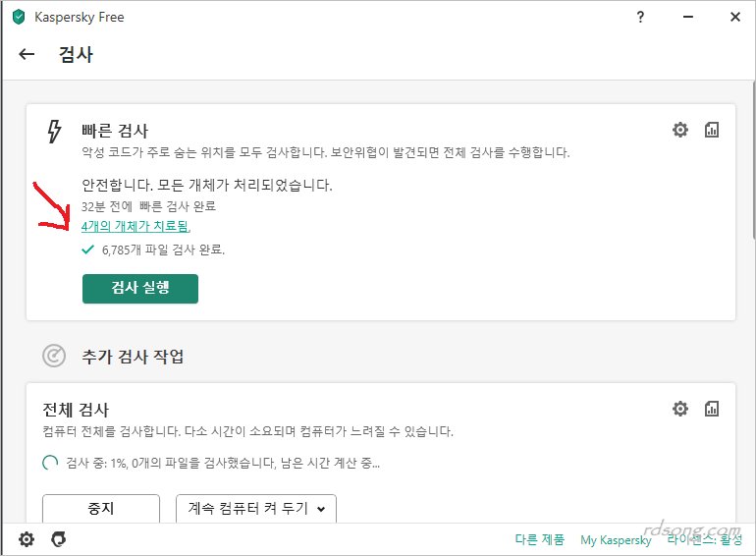Open the 다른 제품 link
756x556 pixels.
[540, 540]
